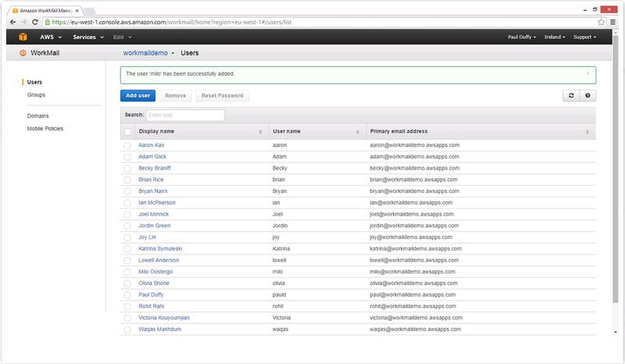Check the Paul Duffy row checkbox
This screenshot has height=364, width=625.
(x=127, y=295)
